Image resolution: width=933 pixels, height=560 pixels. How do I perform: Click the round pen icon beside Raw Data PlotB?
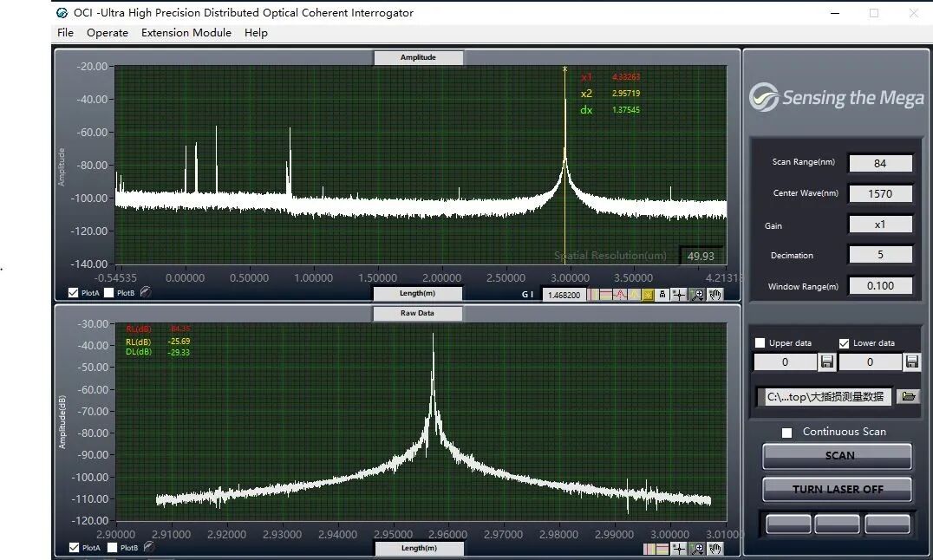coord(149,547)
